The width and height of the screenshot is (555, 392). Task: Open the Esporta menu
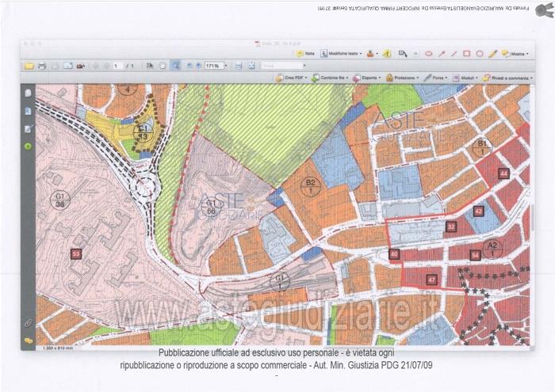tap(369, 78)
